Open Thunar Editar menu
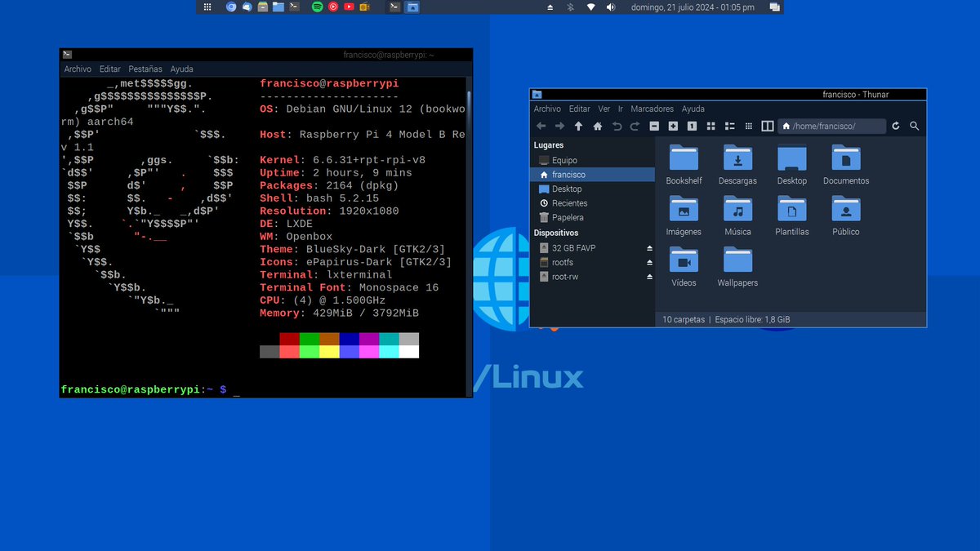This screenshot has height=551, width=980. pos(580,109)
